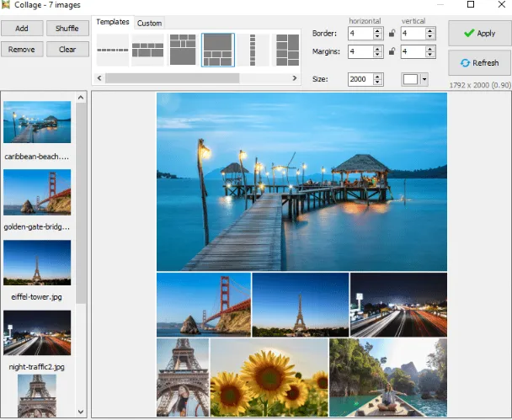Close the Collage window
The width and height of the screenshot is (512, 420).
pyautogui.click(x=502, y=4)
